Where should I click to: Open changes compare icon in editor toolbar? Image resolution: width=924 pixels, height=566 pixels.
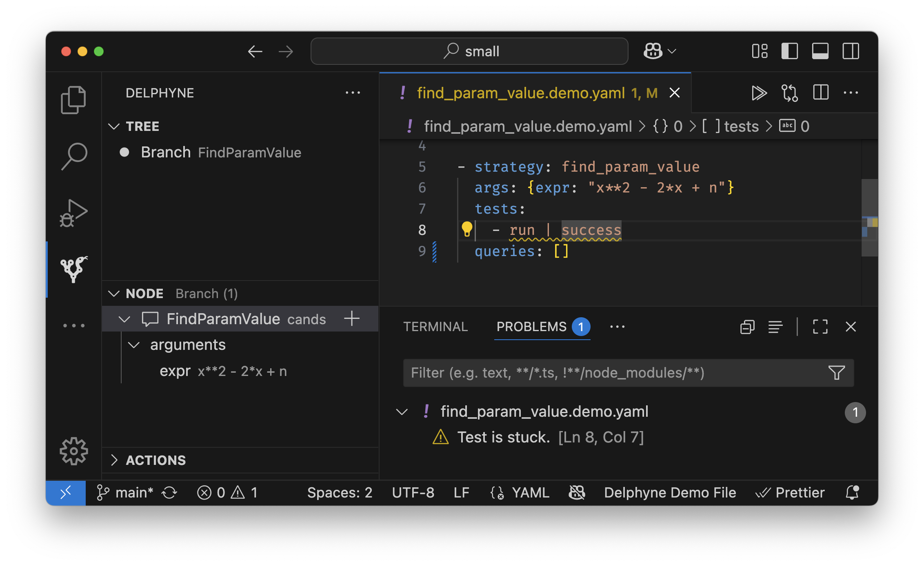point(789,93)
